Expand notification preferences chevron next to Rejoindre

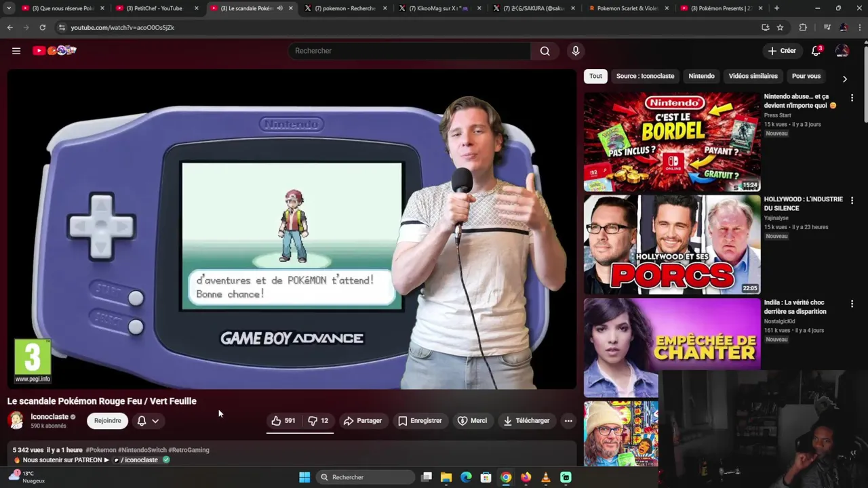click(155, 421)
